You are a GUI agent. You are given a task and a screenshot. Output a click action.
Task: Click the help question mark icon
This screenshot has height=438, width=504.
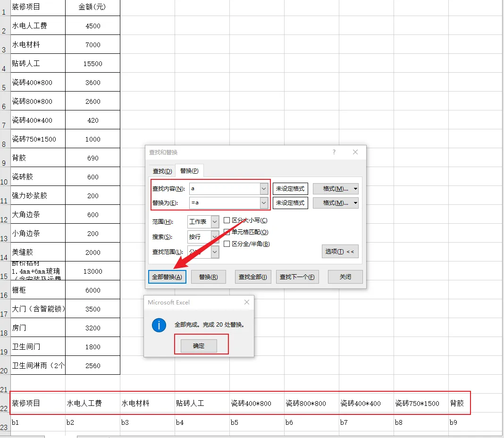click(334, 152)
